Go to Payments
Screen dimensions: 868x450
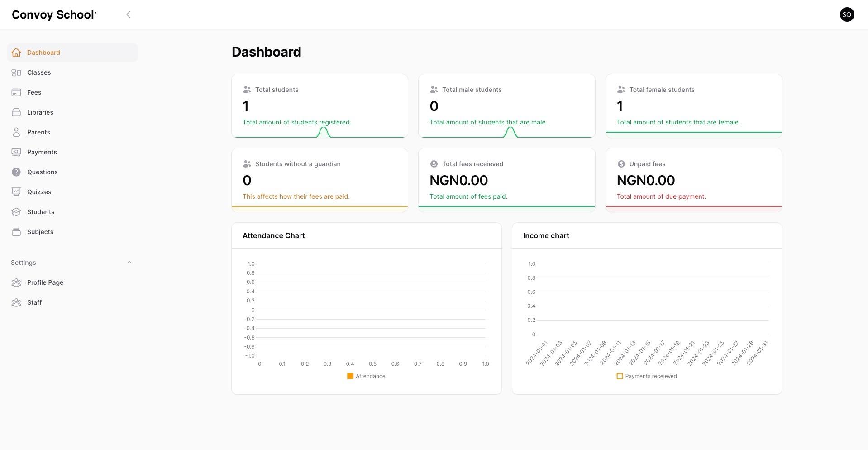[72, 152]
